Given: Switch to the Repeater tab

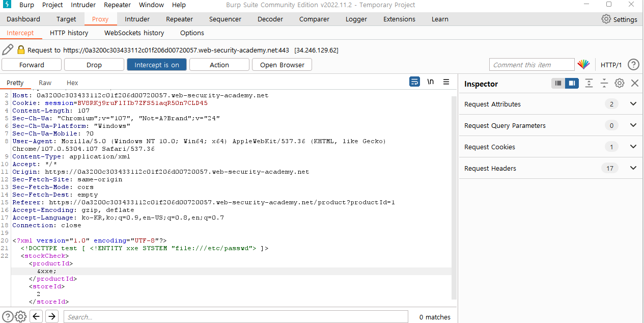Looking at the screenshot, I should coord(179,19).
